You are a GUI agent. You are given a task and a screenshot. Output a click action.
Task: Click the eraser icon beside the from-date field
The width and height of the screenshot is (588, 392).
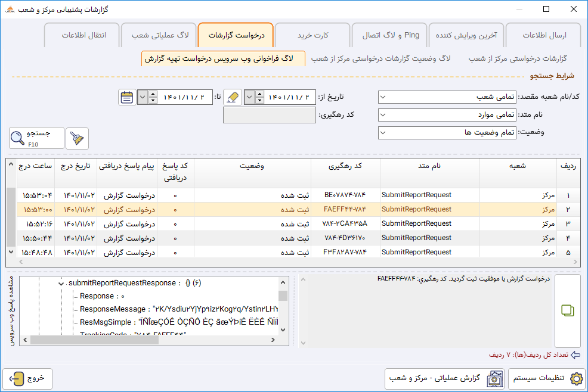coord(233,98)
